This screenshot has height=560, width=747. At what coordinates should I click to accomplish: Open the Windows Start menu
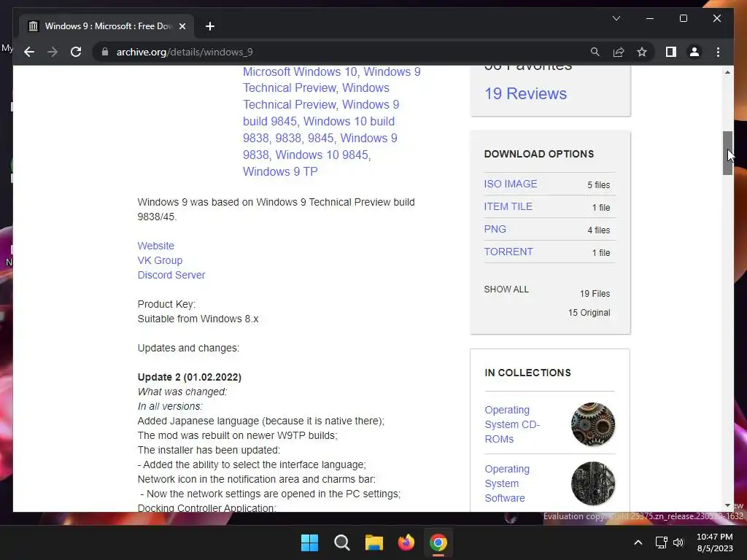click(309, 542)
